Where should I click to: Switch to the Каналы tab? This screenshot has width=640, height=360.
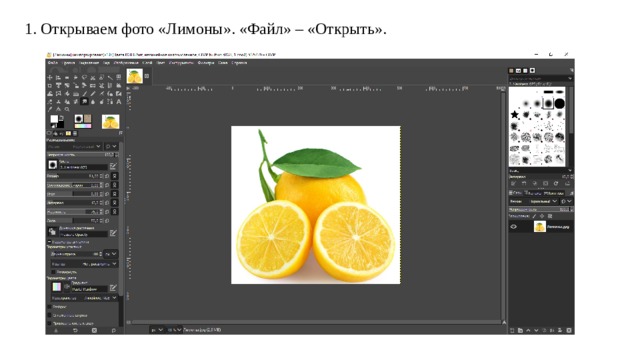pyautogui.click(x=533, y=193)
